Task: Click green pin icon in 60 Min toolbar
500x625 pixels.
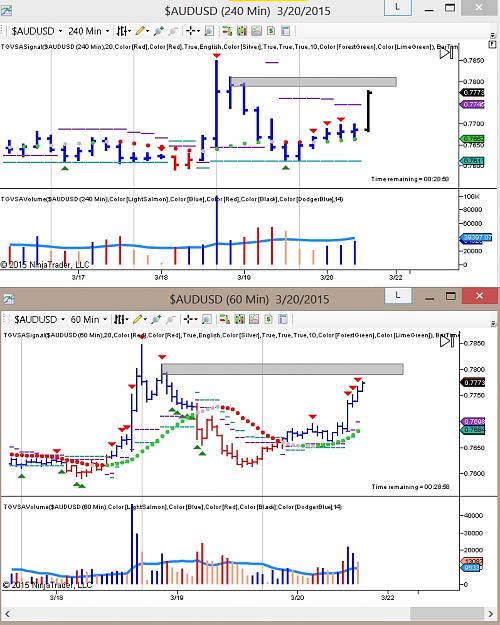Action: coord(157,319)
